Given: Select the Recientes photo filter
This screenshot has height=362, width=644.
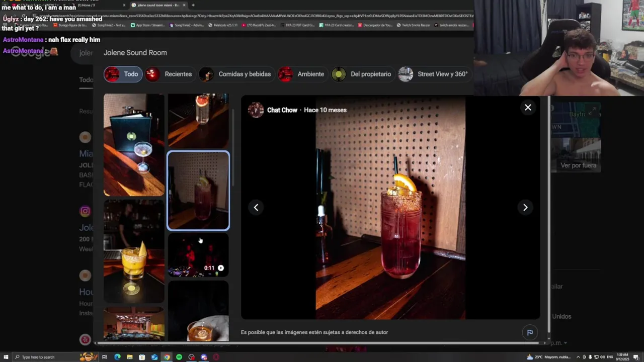Looking at the screenshot, I should point(170,74).
